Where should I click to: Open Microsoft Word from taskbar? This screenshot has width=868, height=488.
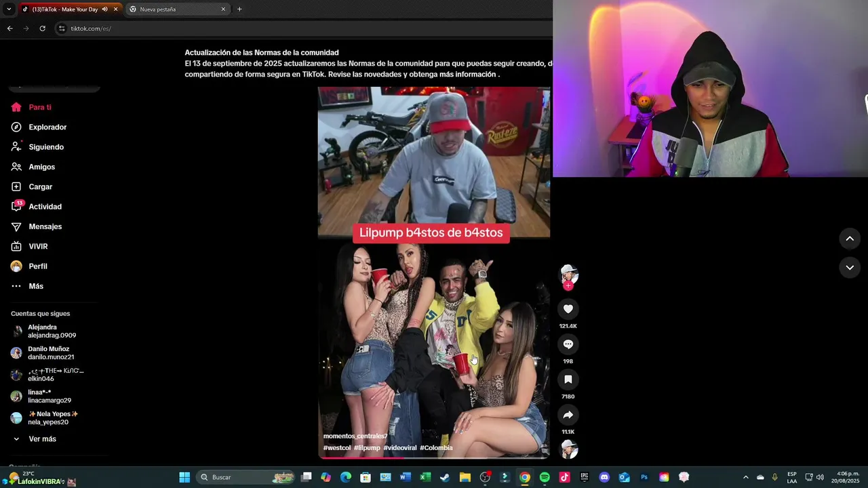[x=406, y=477]
